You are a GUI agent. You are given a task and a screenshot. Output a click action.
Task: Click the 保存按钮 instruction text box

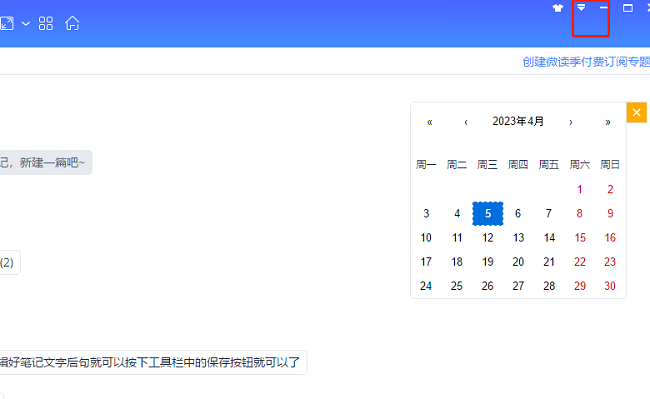pos(153,363)
